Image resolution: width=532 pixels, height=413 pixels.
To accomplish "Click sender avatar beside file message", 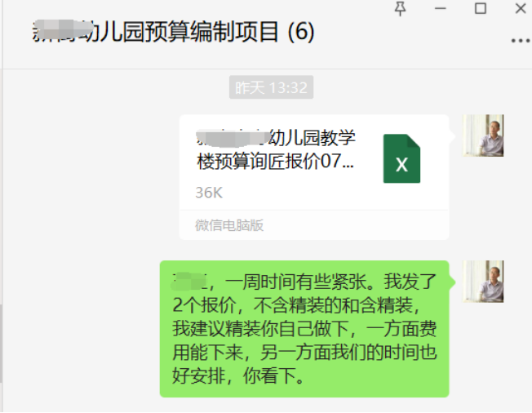I will [x=483, y=135].
